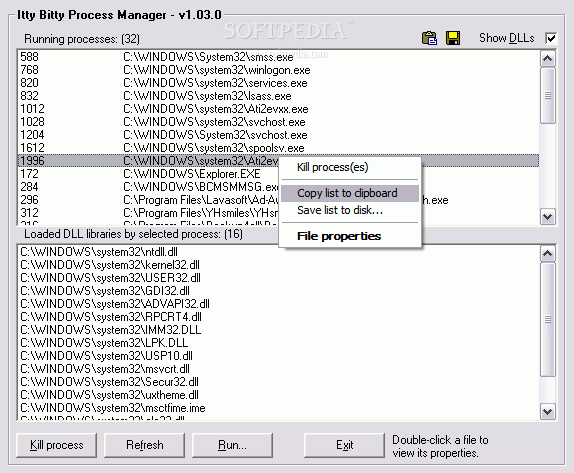This screenshot has height=473, width=574.
Task: Open File properties from context menu
Action: (350, 236)
